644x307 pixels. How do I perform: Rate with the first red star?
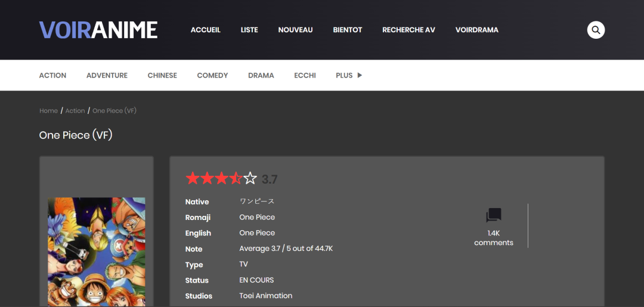[192, 178]
